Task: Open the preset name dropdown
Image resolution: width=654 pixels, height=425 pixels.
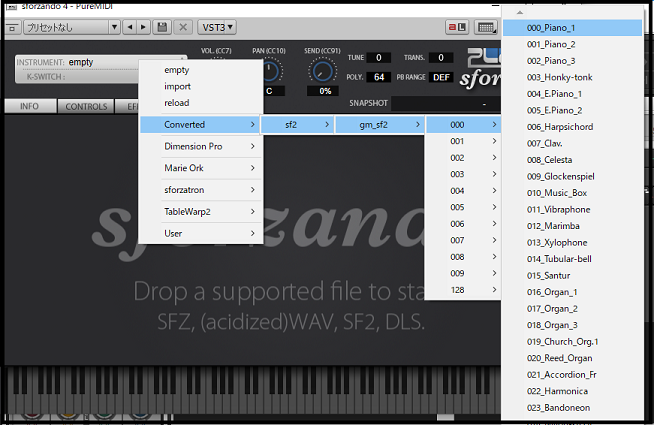Action: coord(72,28)
